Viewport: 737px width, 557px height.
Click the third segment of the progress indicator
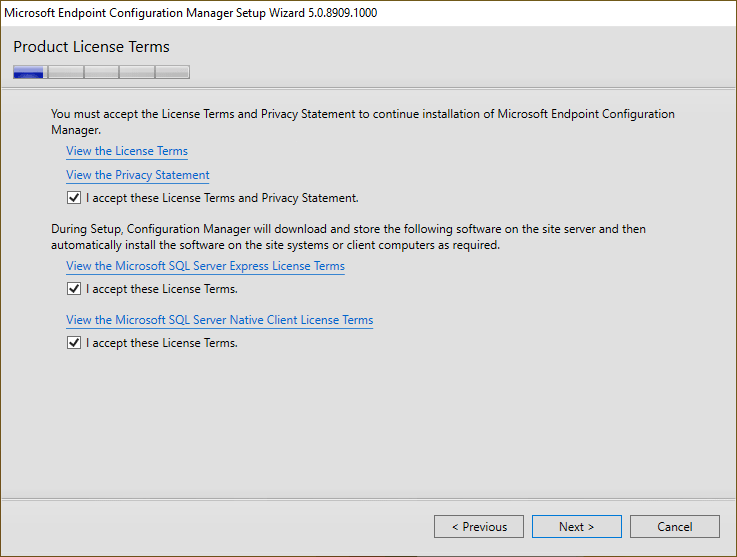(101, 72)
